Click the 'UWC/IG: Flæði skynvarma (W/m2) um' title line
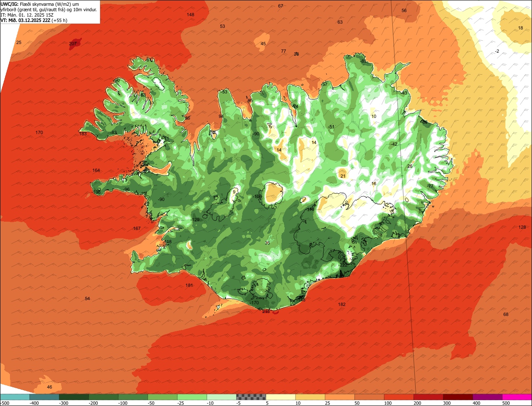The height and width of the screenshot is (406, 532). coord(40,4)
